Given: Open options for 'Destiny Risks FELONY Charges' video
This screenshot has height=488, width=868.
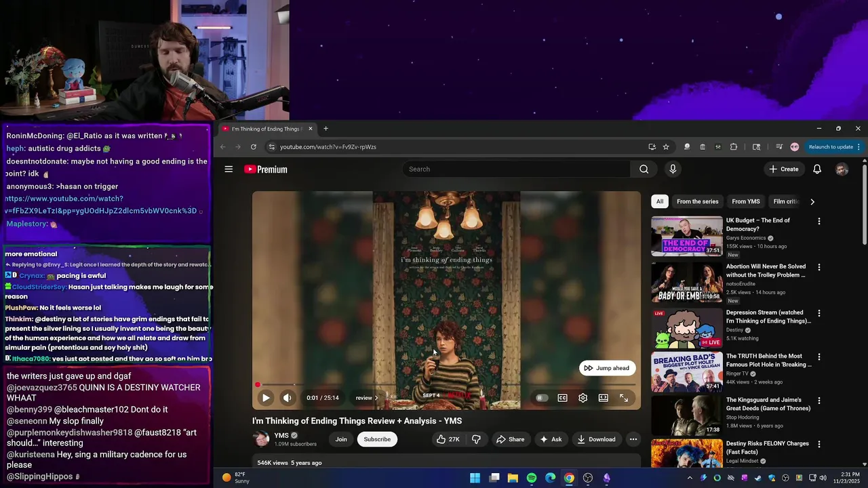Looking at the screenshot, I should tap(818, 443).
